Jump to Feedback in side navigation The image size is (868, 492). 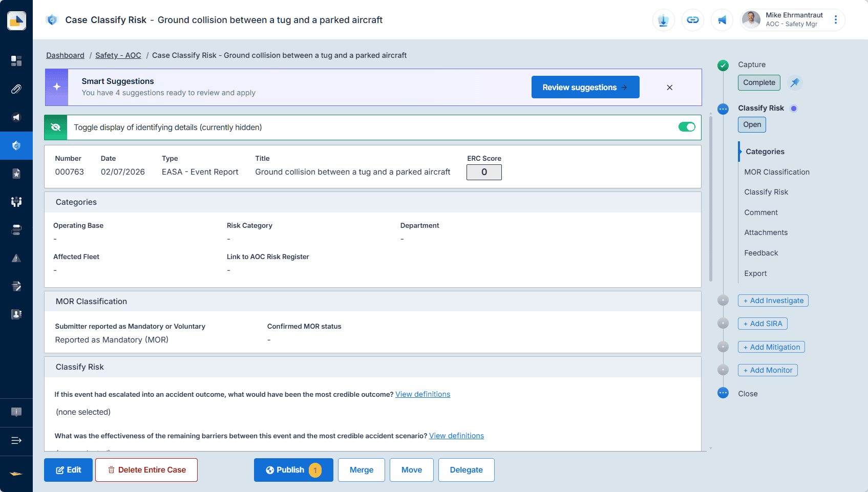(x=761, y=253)
